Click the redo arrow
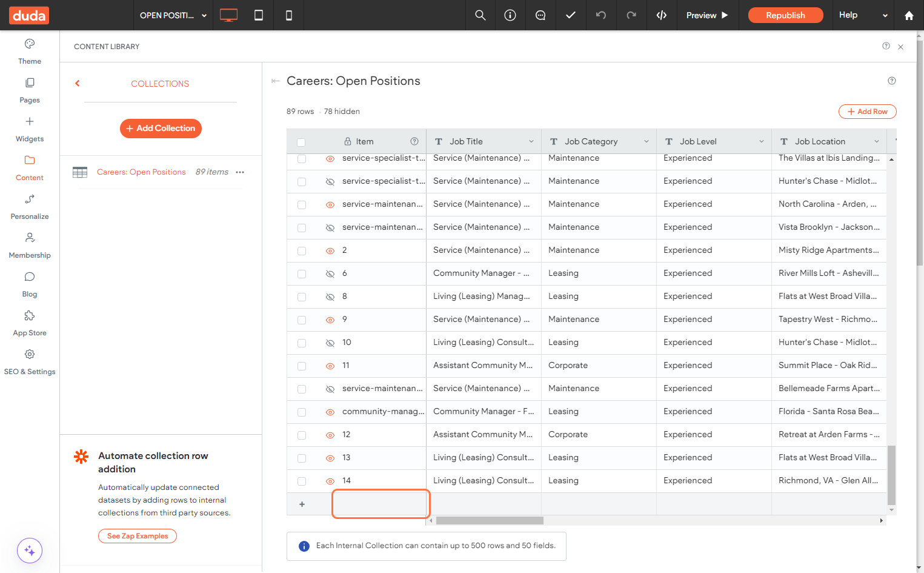Image resolution: width=924 pixels, height=573 pixels. (631, 15)
